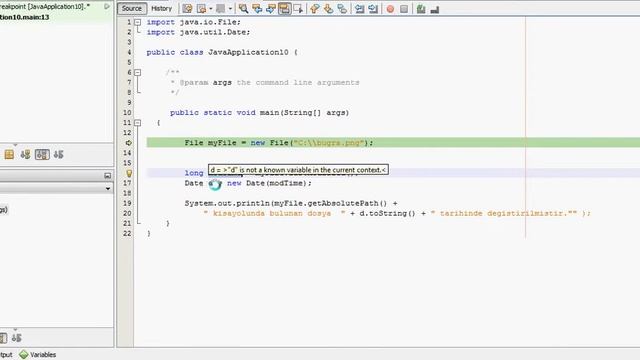
Task: Click System.out.println statement on line 19
Action: point(291,203)
